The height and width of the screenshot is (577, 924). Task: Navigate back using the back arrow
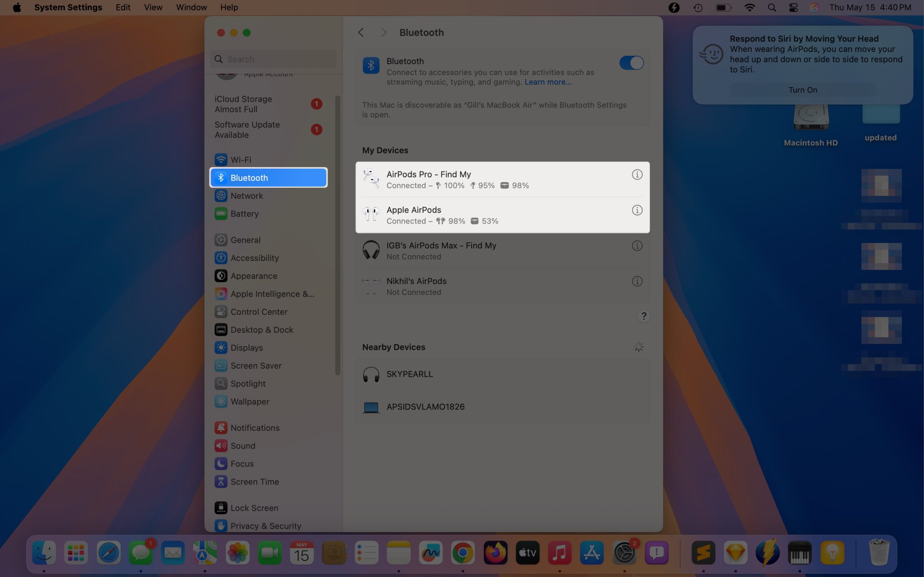coord(360,32)
